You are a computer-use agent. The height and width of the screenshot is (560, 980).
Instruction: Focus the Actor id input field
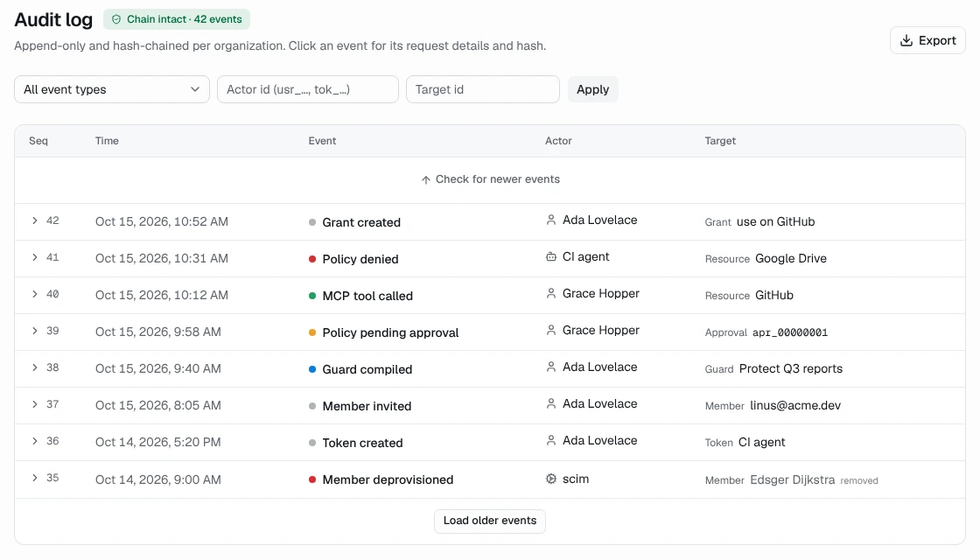click(x=307, y=89)
